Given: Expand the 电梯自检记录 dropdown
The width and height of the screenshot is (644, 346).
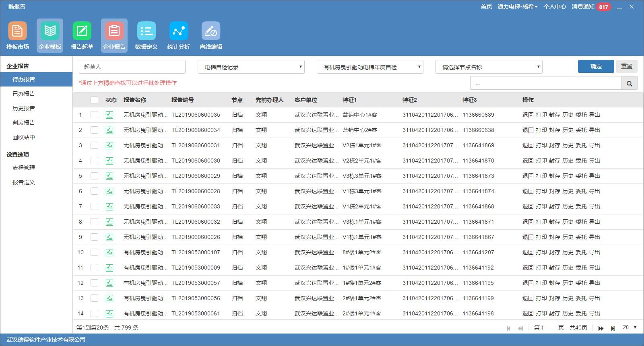Looking at the screenshot, I should pos(251,67).
